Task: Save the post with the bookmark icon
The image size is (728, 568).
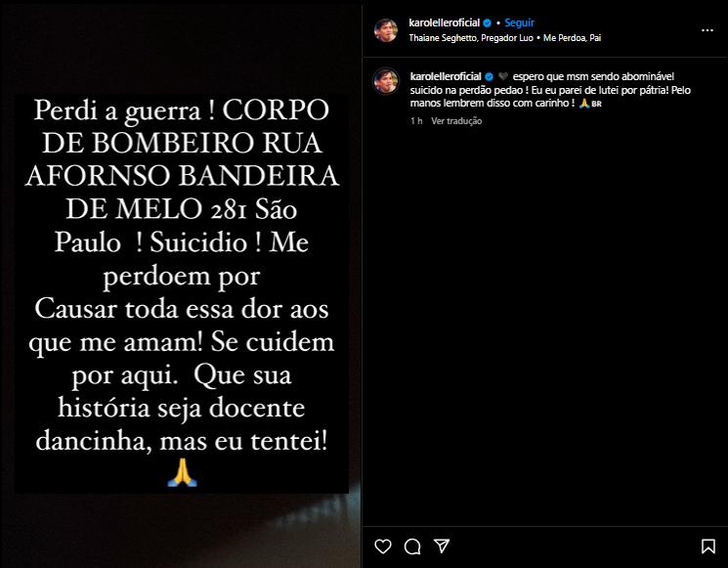Action: point(708,546)
